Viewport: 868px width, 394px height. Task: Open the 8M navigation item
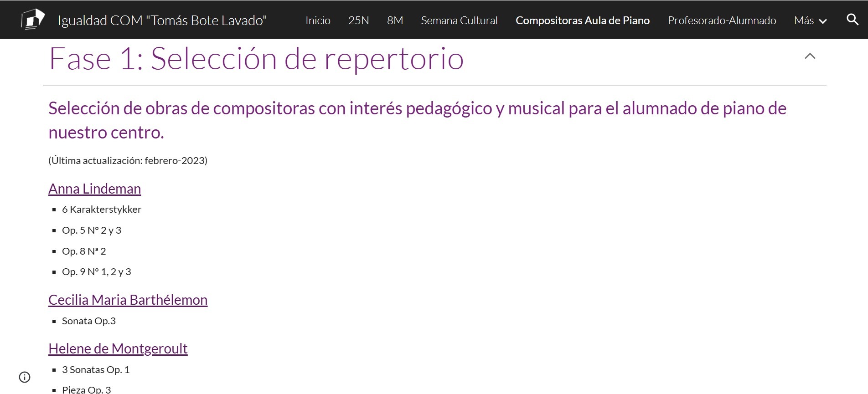(395, 20)
